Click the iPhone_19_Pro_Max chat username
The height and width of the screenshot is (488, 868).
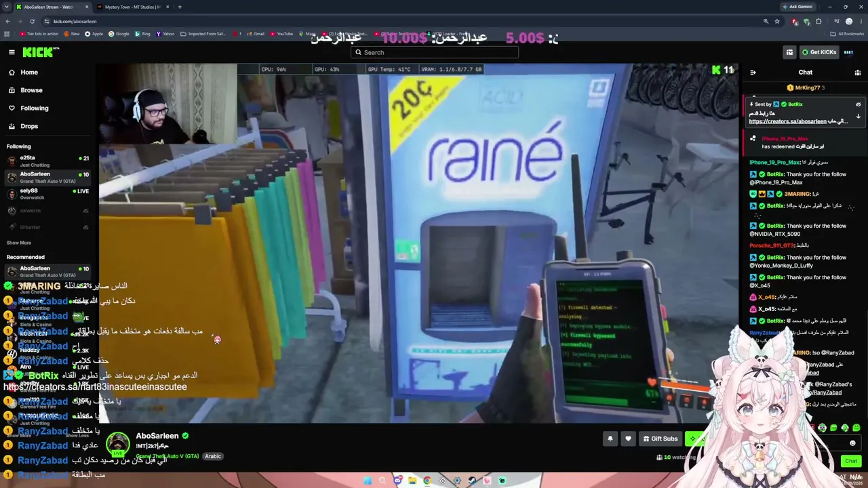pos(774,163)
